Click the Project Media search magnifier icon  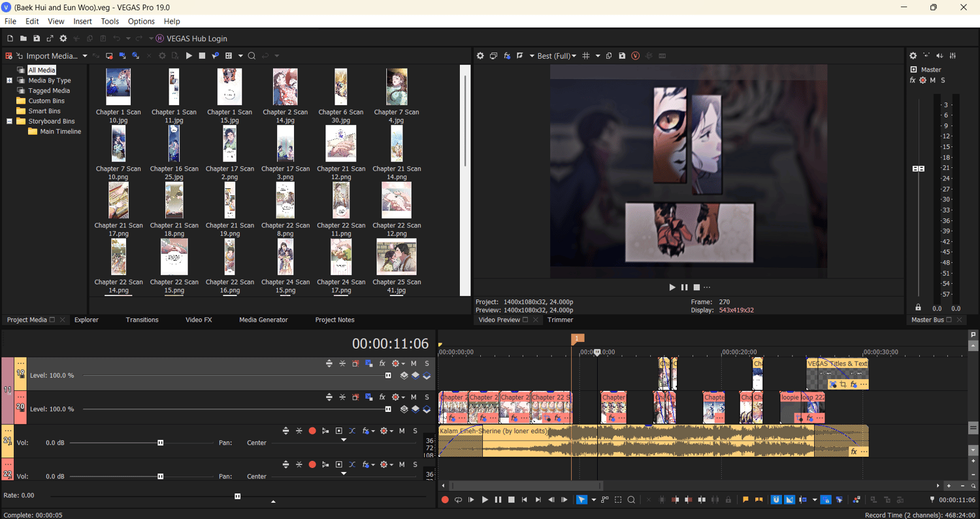[x=252, y=56]
